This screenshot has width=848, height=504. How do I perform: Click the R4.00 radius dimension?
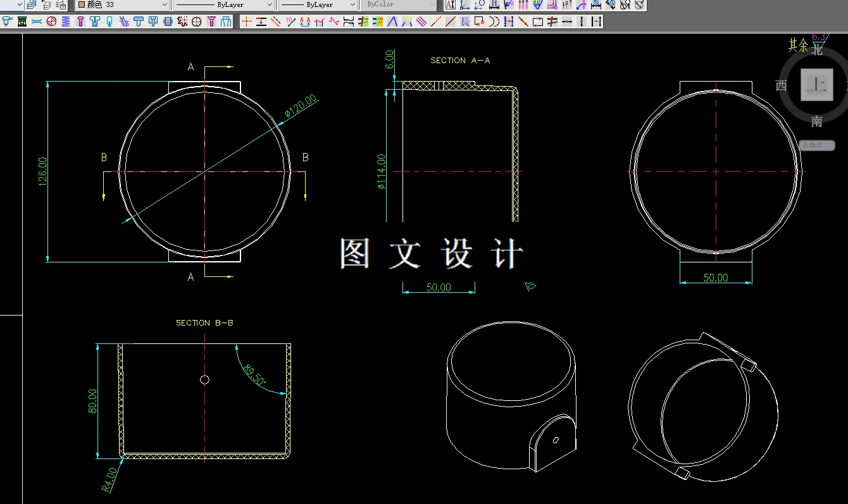pos(109,479)
